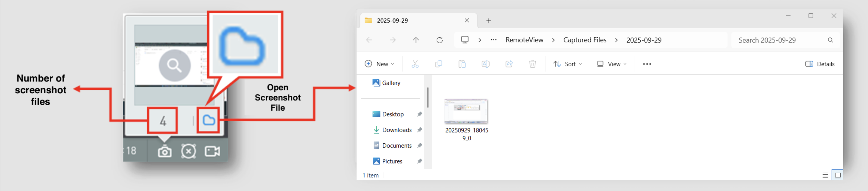Open See more three-dots toolbar menu
This screenshot has width=868, height=191.
pos(647,64)
